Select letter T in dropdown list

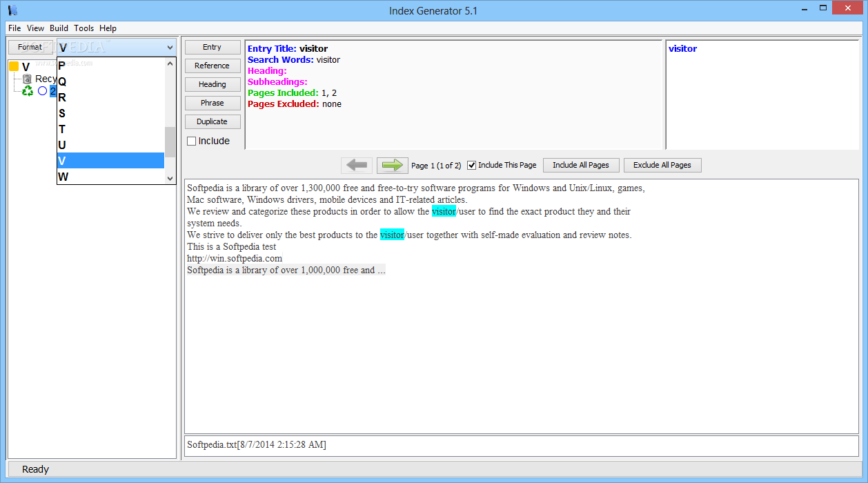[110, 129]
